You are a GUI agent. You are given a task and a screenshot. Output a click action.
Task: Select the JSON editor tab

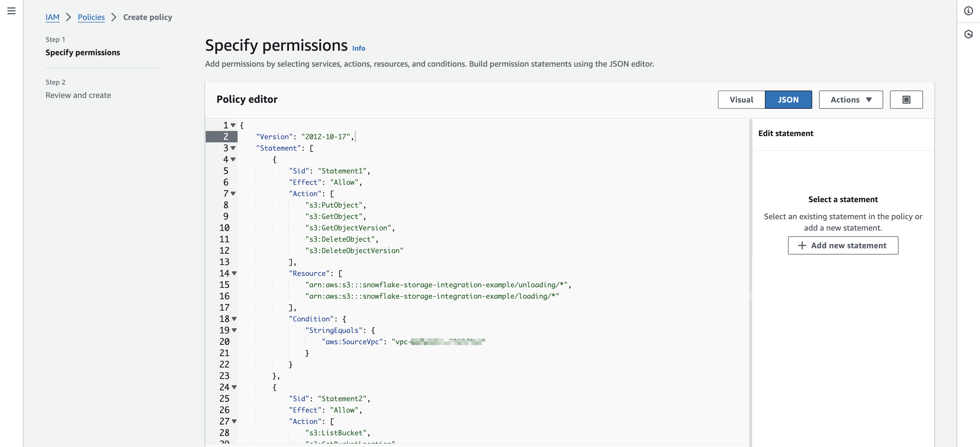click(788, 100)
